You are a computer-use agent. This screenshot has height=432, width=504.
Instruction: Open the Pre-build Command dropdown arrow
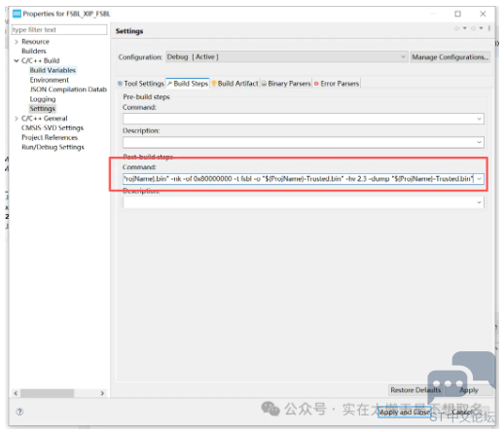479,119
